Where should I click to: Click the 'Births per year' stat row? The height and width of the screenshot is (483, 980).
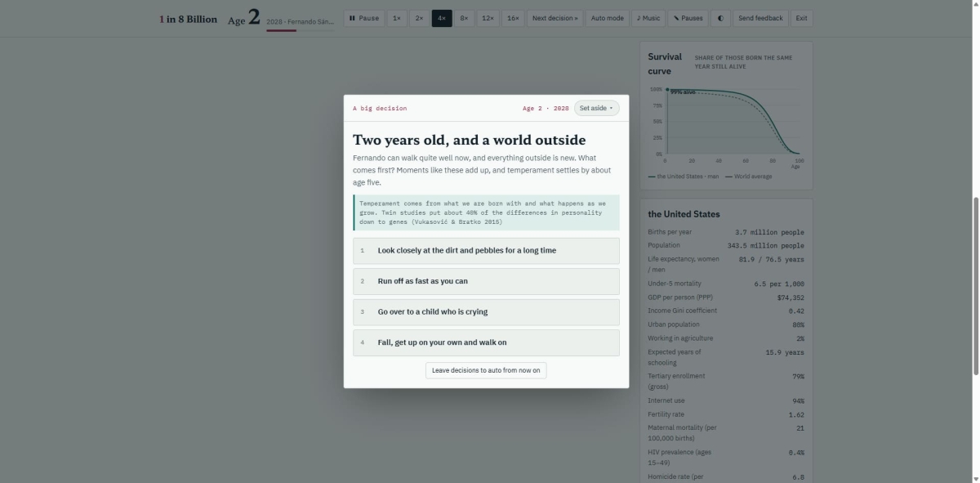point(726,232)
